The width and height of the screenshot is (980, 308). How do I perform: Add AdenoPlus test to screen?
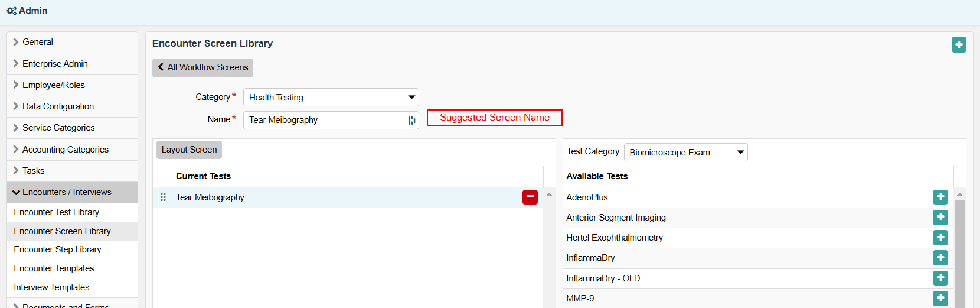click(940, 197)
